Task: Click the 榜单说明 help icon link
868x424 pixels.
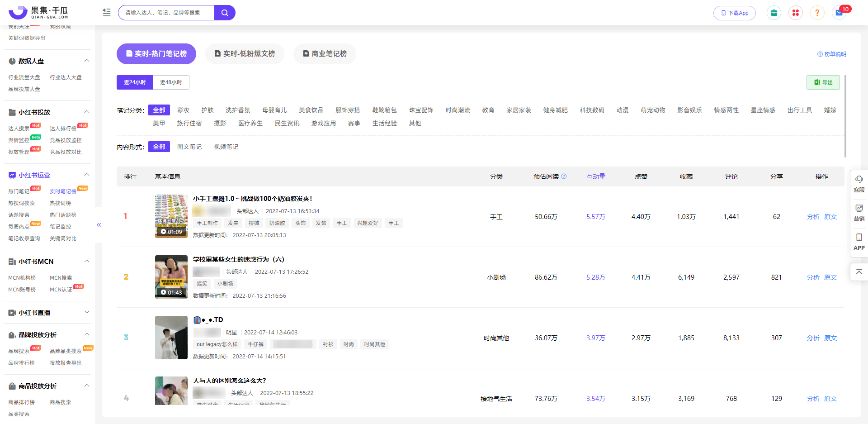Action: click(831, 54)
